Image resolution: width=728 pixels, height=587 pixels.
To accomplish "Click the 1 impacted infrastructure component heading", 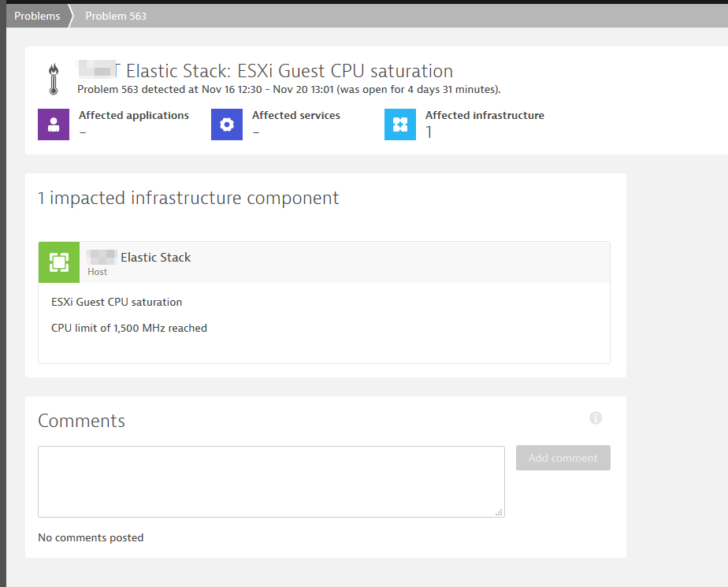I will [188, 199].
